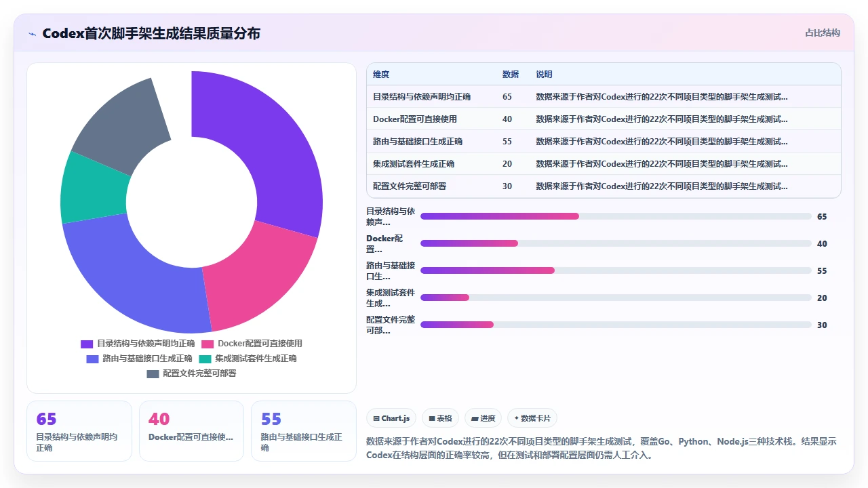The height and width of the screenshot is (488, 868).
Task: Click the 目录结构与依赖声 progress bar
Action: [616, 216]
